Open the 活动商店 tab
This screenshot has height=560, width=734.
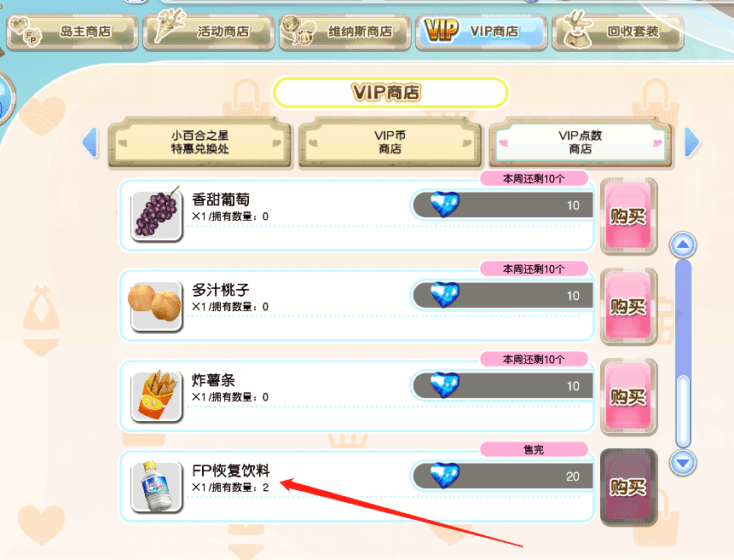coord(208,32)
